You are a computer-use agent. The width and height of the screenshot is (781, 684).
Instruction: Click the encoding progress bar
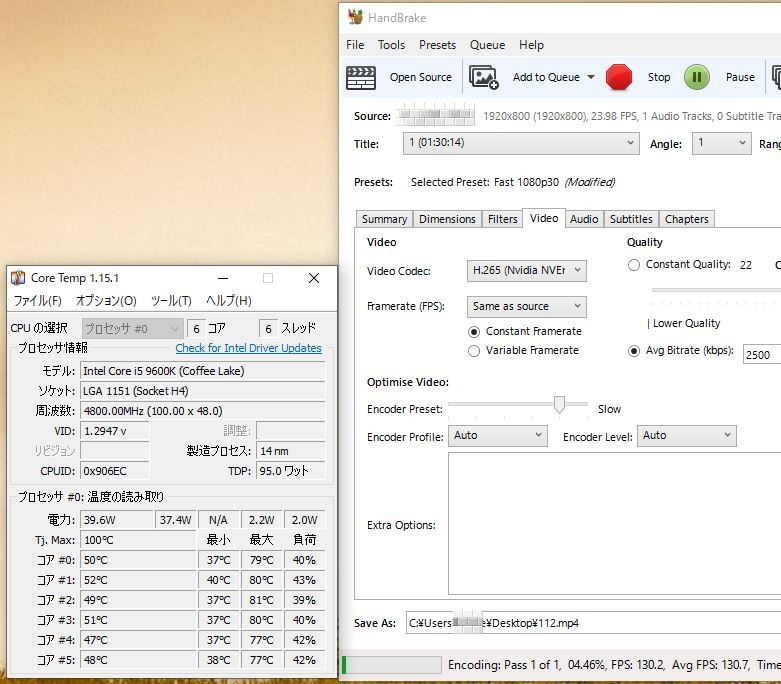[x=391, y=665]
